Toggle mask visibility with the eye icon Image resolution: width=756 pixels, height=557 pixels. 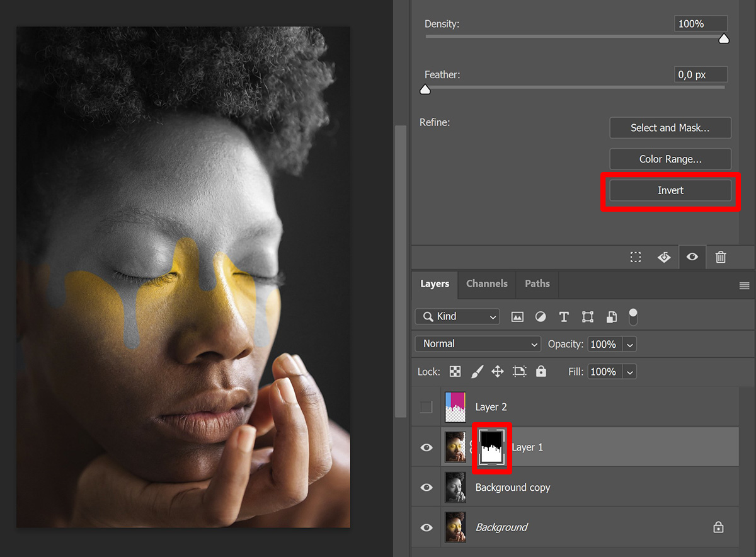click(x=692, y=257)
